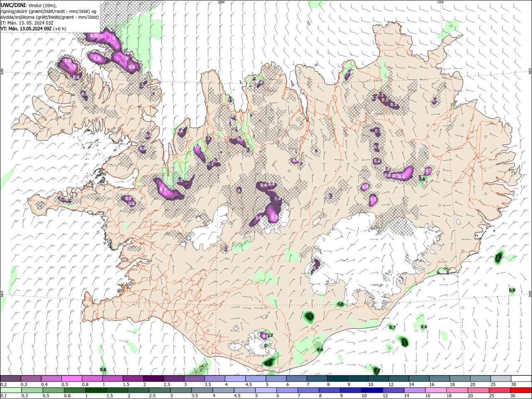Pick the white 30 swatch at the snow scale end

(x=520, y=379)
